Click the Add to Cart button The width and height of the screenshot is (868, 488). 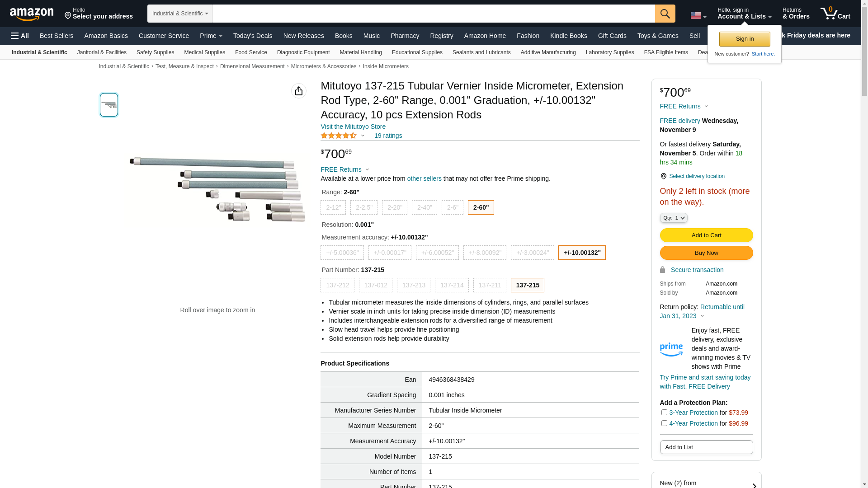click(x=706, y=235)
